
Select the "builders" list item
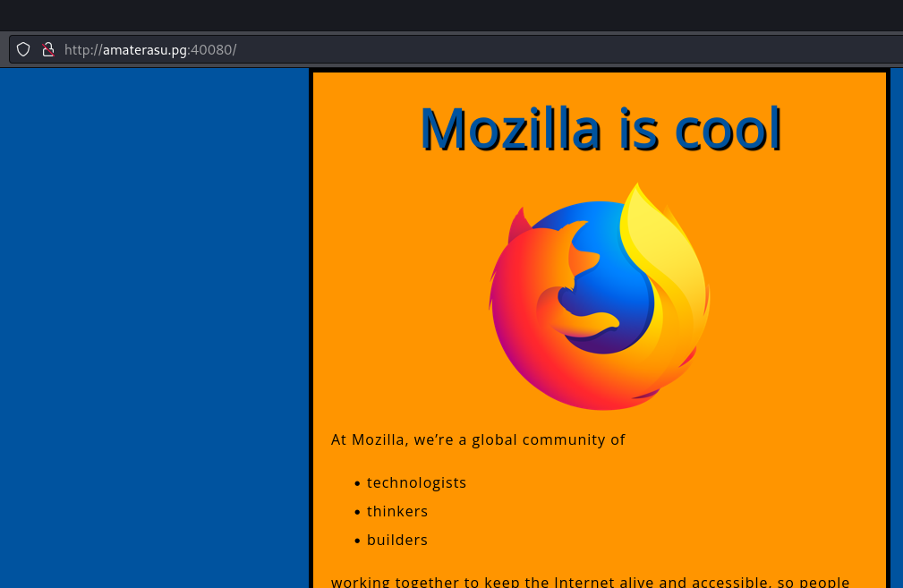[x=396, y=540]
